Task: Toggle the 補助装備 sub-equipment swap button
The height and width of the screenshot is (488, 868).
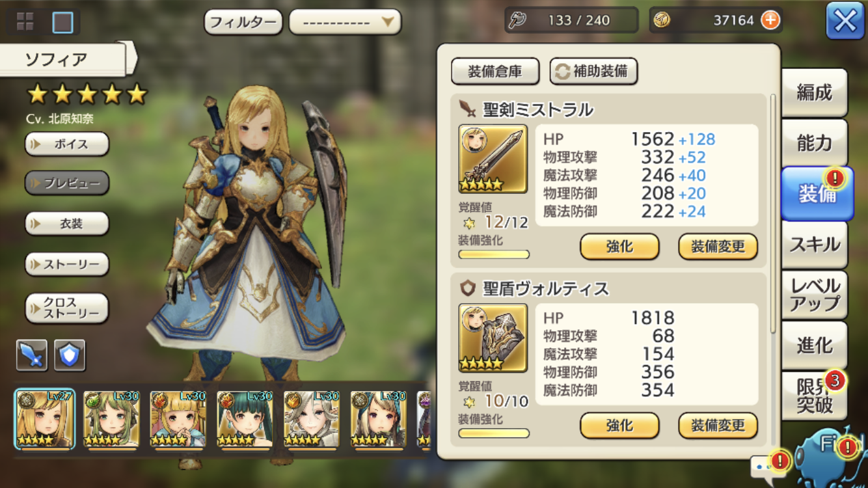Action: click(593, 72)
